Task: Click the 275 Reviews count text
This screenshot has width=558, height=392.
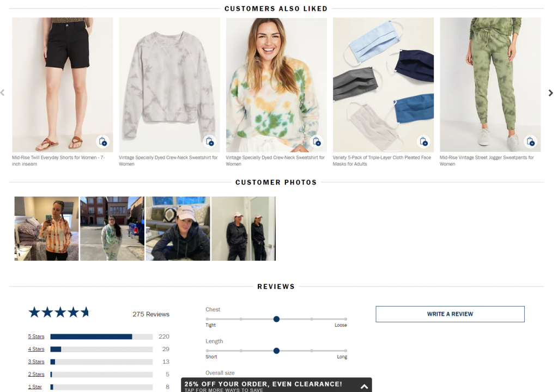Action: point(151,314)
